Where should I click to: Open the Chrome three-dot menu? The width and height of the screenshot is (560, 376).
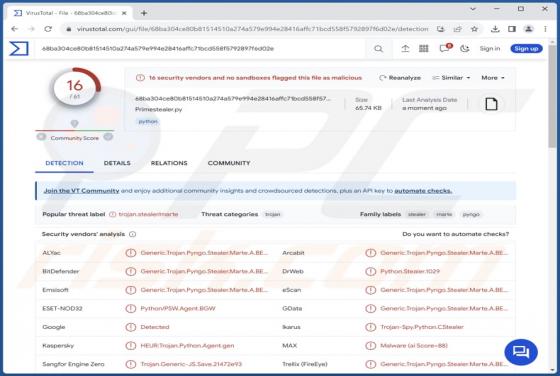pos(545,29)
